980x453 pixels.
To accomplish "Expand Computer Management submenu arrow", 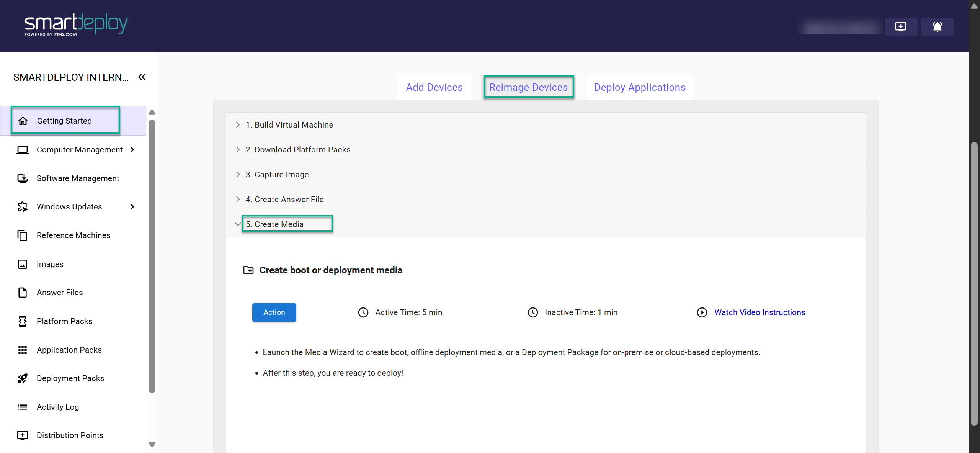I will point(132,150).
